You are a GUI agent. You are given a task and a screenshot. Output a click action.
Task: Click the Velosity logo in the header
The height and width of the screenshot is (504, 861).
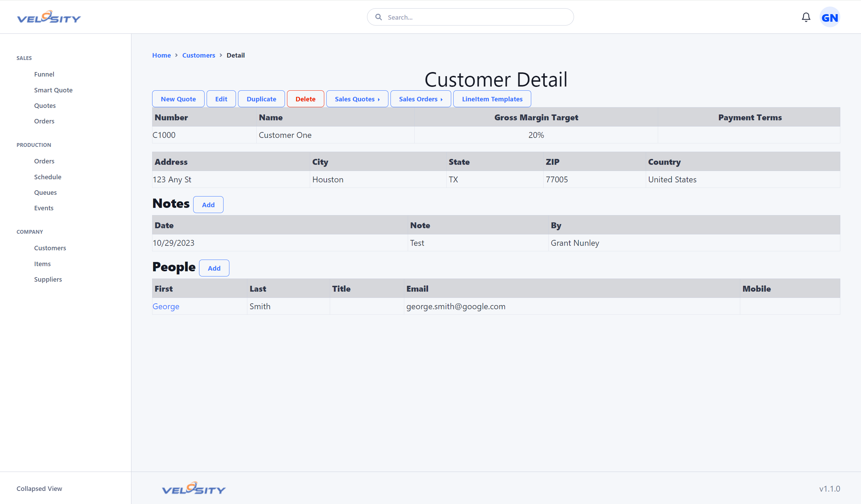[x=49, y=17]
